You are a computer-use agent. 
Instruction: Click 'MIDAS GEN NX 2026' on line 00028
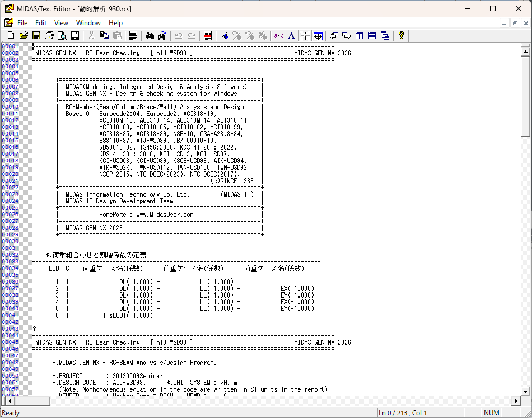tap(94, 228)
